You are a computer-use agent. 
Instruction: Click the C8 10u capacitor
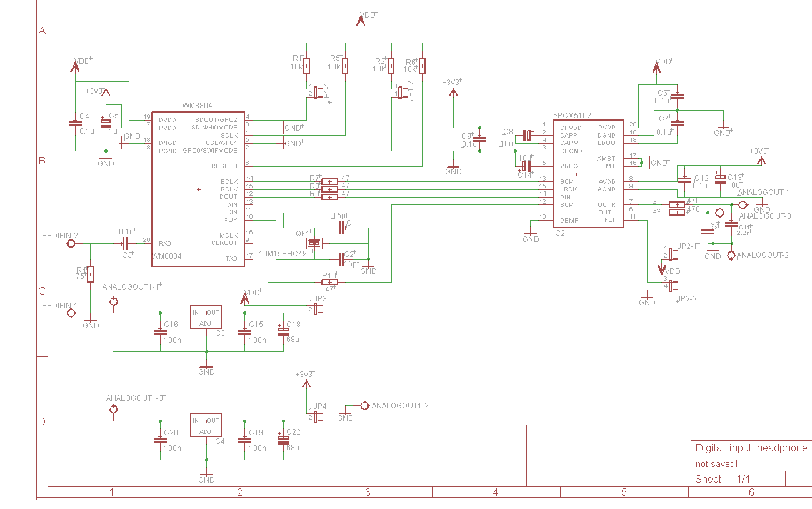click(528, 135)
